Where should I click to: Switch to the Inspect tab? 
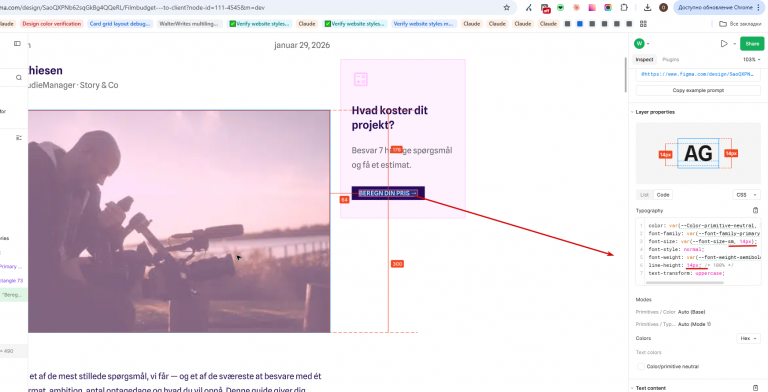pyautogui.click(x=644, y=59)
